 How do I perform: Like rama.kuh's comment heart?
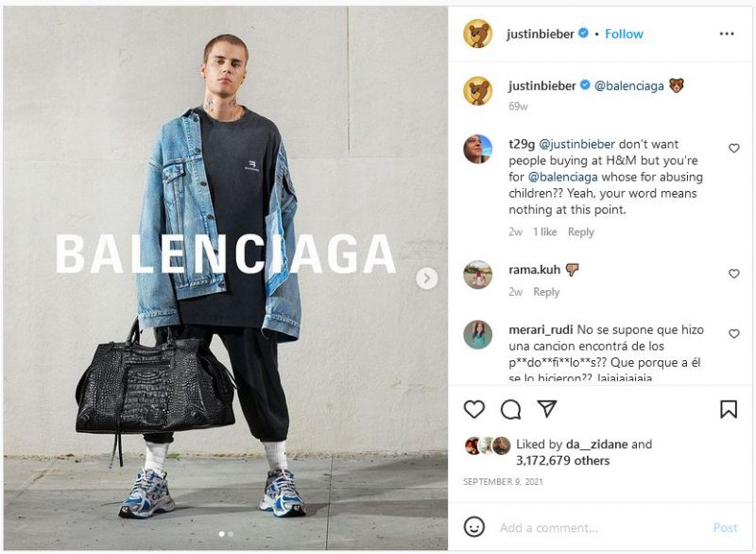(734, 273)
